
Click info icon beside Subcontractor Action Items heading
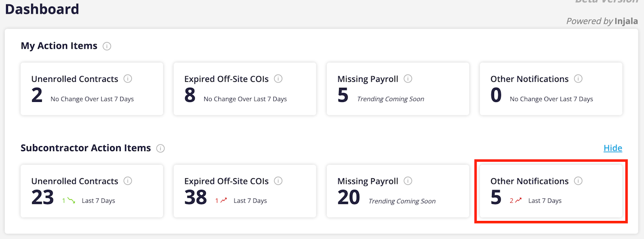(160, 149)
